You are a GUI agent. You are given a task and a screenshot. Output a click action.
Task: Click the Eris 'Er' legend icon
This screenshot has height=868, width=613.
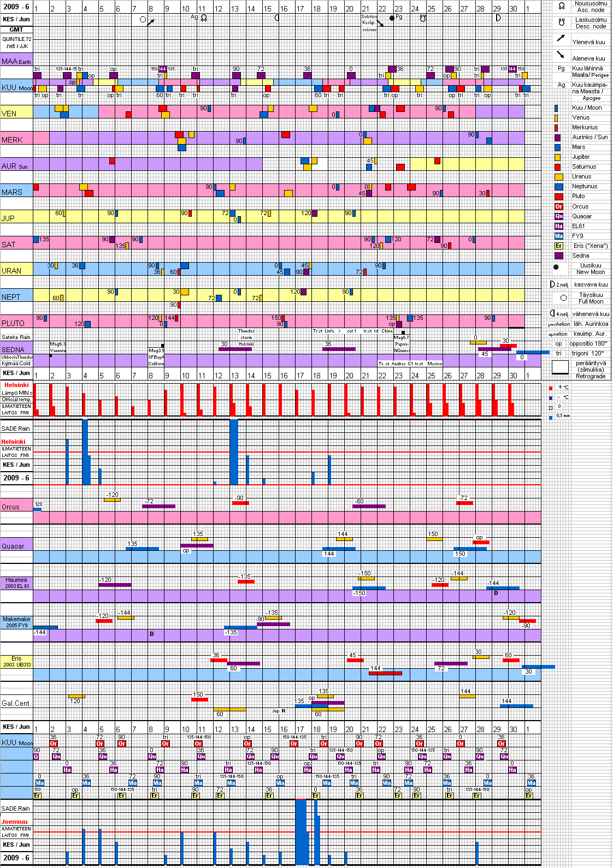(558, 246)
